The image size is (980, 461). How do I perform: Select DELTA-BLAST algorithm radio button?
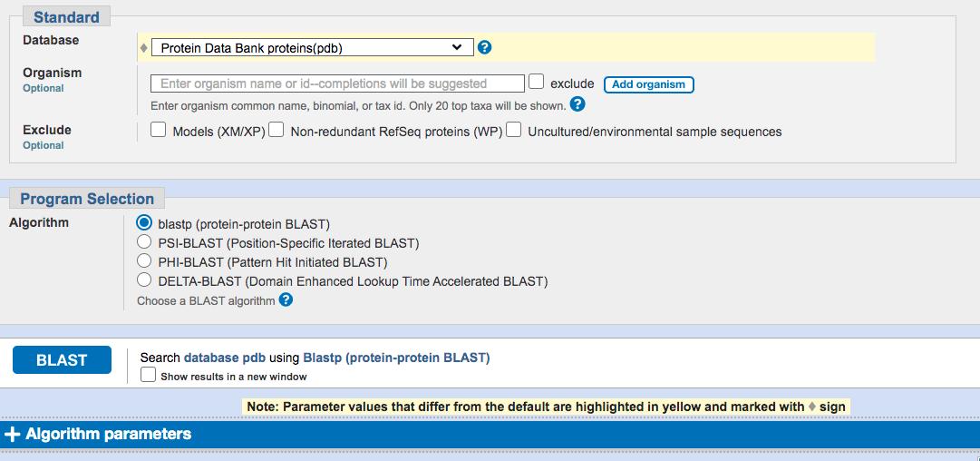[x=143, y=280]
